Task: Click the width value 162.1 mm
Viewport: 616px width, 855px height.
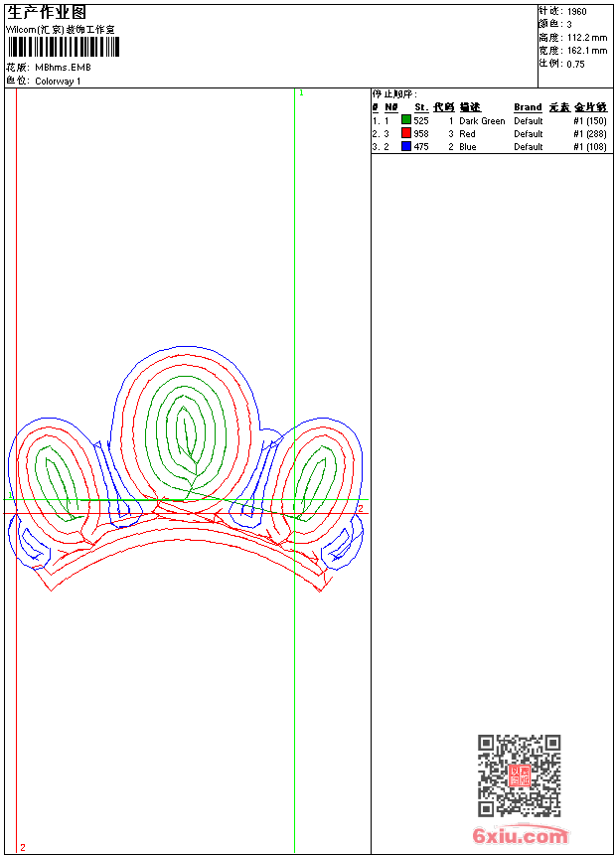Action: click(587, 51)
